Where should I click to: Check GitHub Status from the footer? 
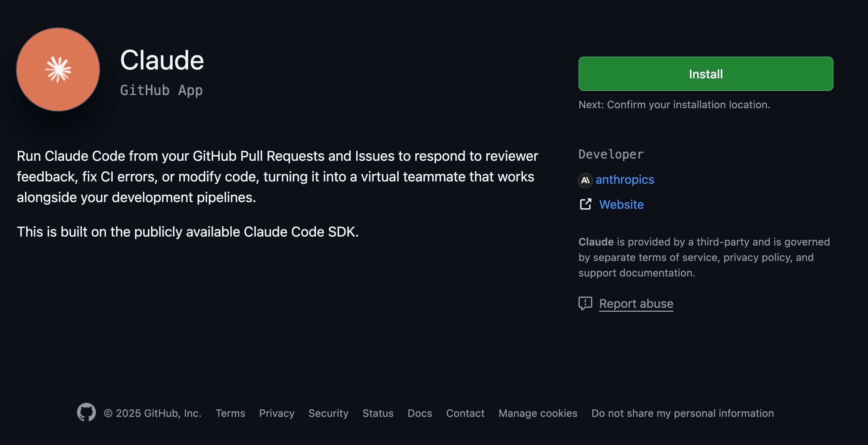(x=378, y=413)
